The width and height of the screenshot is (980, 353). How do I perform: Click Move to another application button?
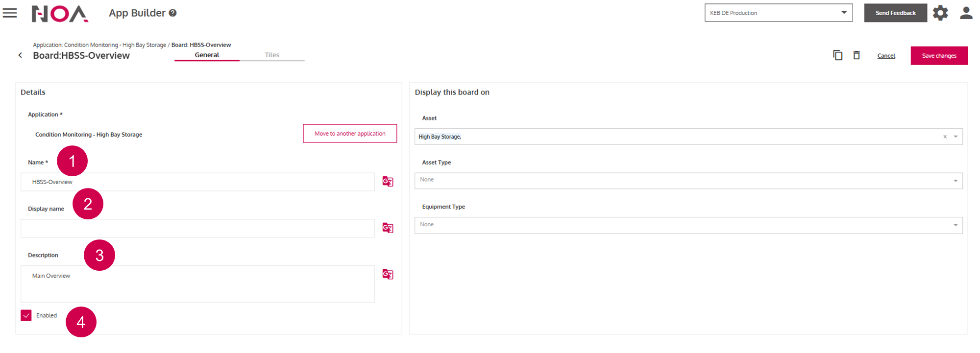[350, 134]
